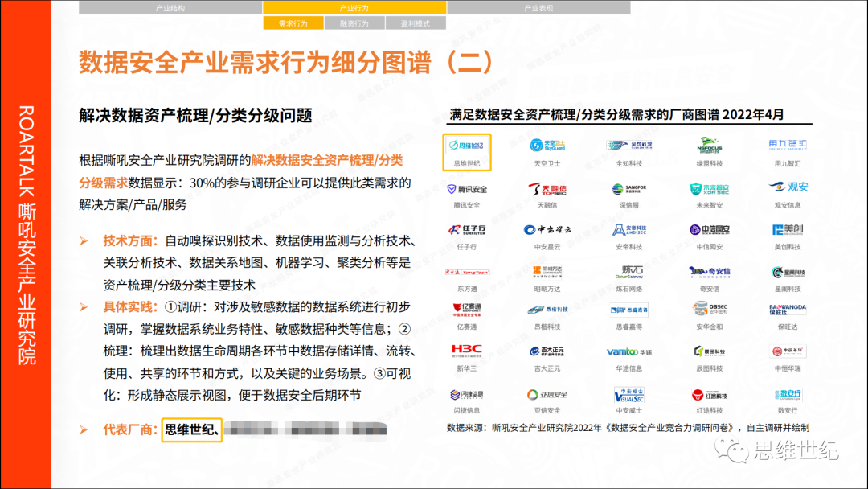This screenshot has height=489, width=868.
Task: Select the 安帝科技 ANDISEC logo
Action: point(628,229)
